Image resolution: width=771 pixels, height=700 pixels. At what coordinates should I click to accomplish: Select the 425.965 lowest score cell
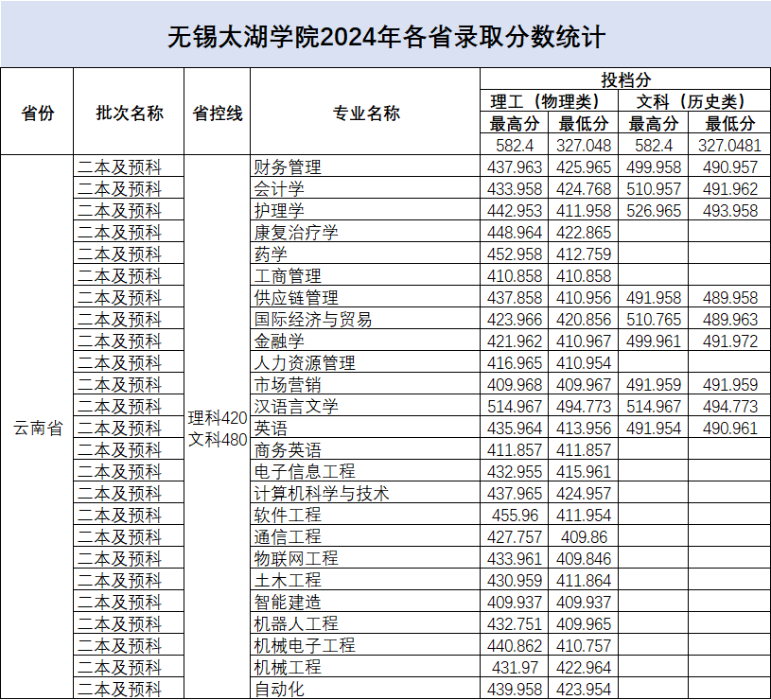(x=584, y=167)
